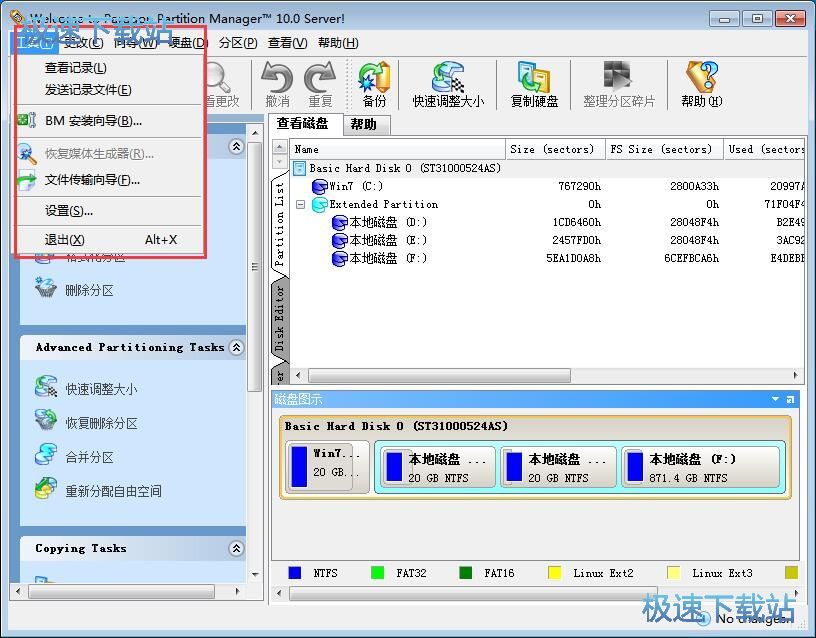Click size value 767290h for Win7 (C:)
Image resolution: width=816 pixels, height=638 pixels.
pos(579,186)
